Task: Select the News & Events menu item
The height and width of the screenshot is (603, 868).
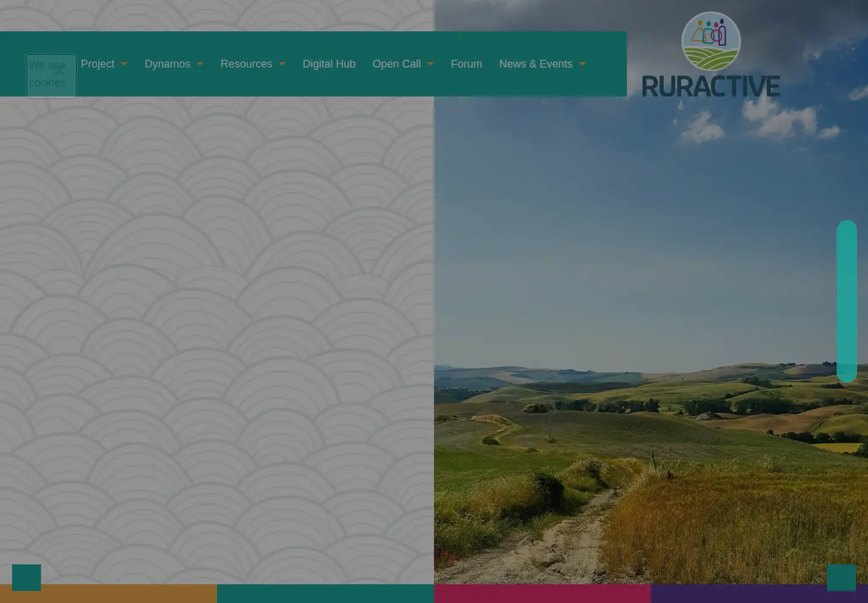Action: click(536, 64)
